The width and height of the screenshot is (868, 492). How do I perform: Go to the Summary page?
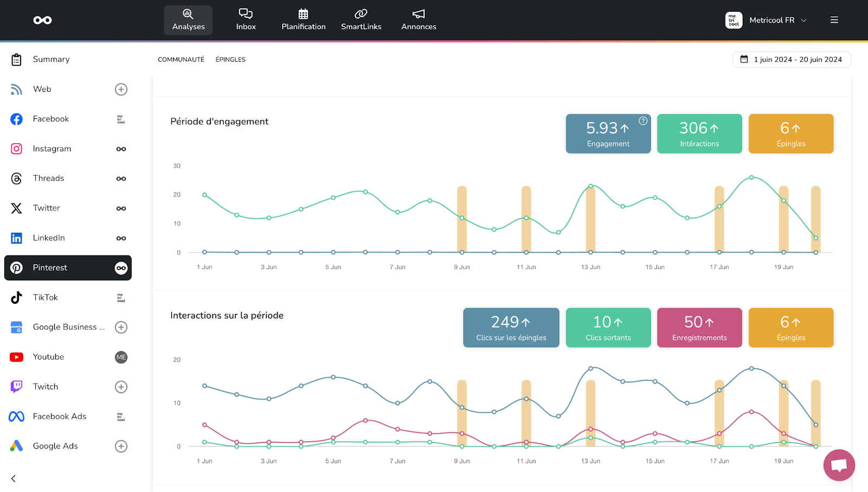click(51, 59)
